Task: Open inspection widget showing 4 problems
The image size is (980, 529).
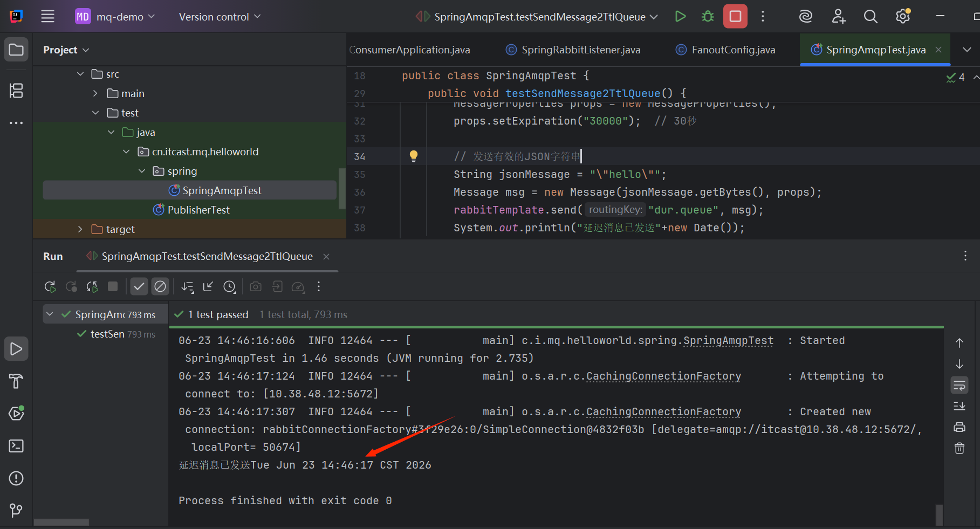Action: [956, 77]
